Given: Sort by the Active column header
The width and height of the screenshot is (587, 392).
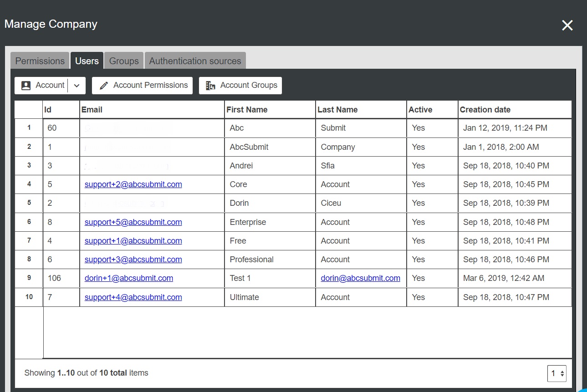Looking at the screenshot, I should (420, 110).
